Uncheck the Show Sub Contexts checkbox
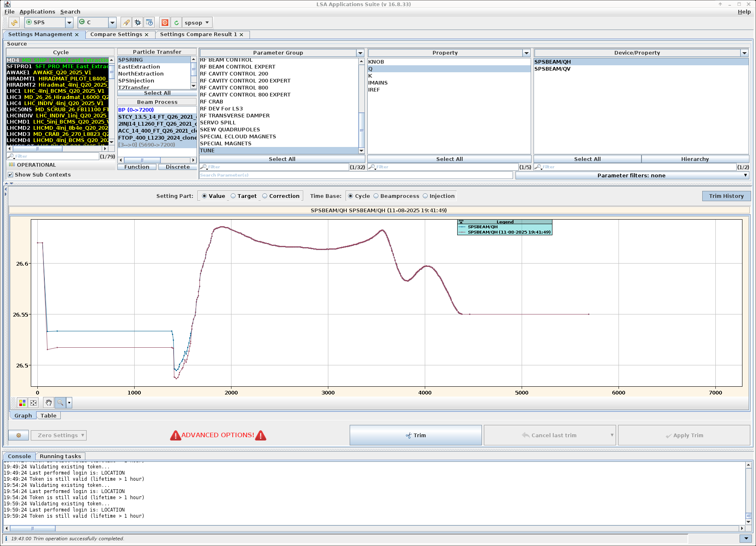Image resolution: width=756 pixels, height=546 pixels. pos(10,174)
